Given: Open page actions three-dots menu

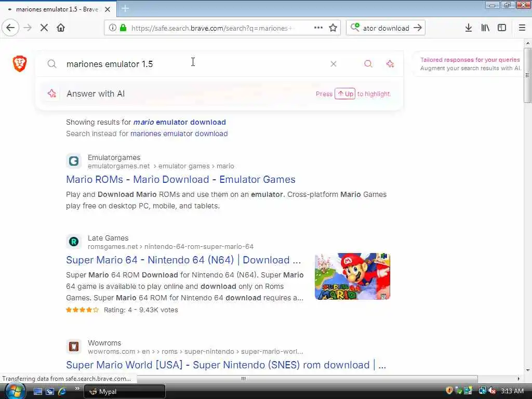Looking at the screenshot, I should (318, 28).
